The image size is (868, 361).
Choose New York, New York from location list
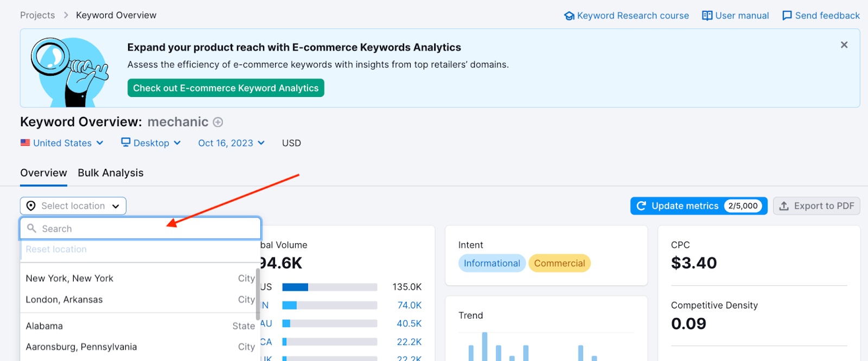pyautogui.click(x=69, y=279)
